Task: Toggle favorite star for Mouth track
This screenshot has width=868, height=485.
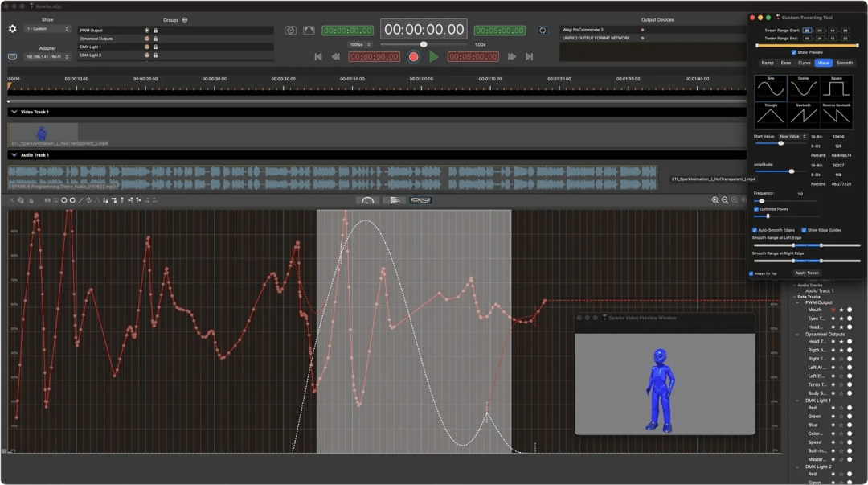Action: 841,310
